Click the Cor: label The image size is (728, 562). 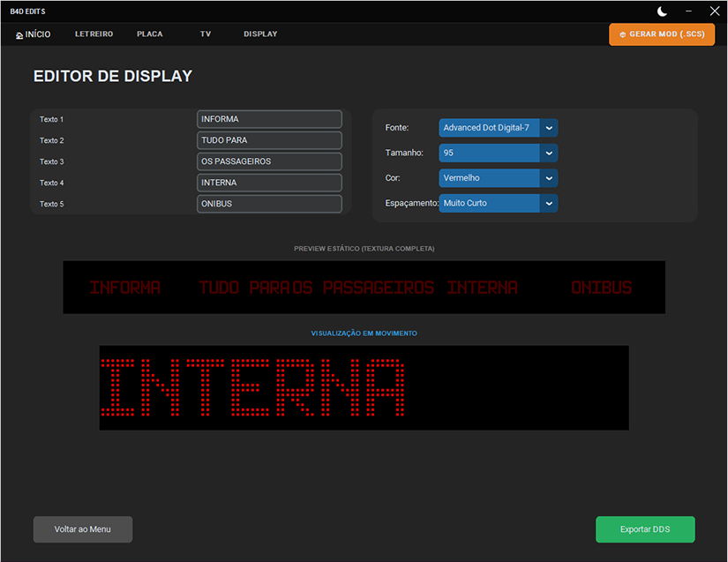point(393,177)
